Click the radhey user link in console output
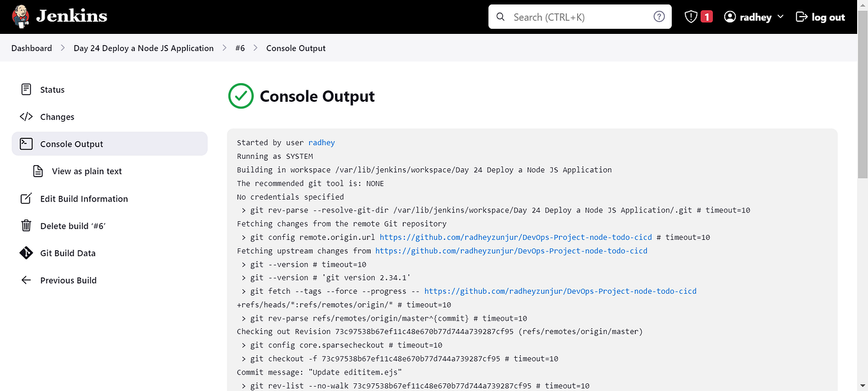The image size is (868, 391). click(322, 143)
